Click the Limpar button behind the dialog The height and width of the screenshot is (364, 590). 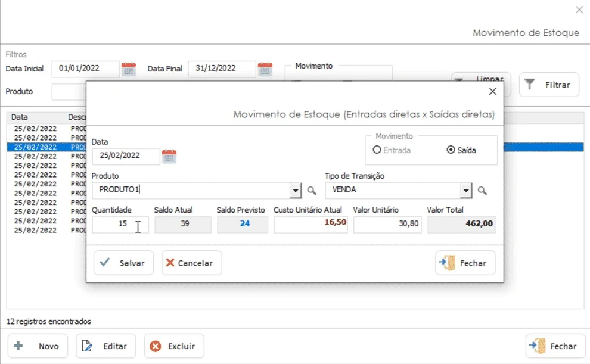[481, 77]
